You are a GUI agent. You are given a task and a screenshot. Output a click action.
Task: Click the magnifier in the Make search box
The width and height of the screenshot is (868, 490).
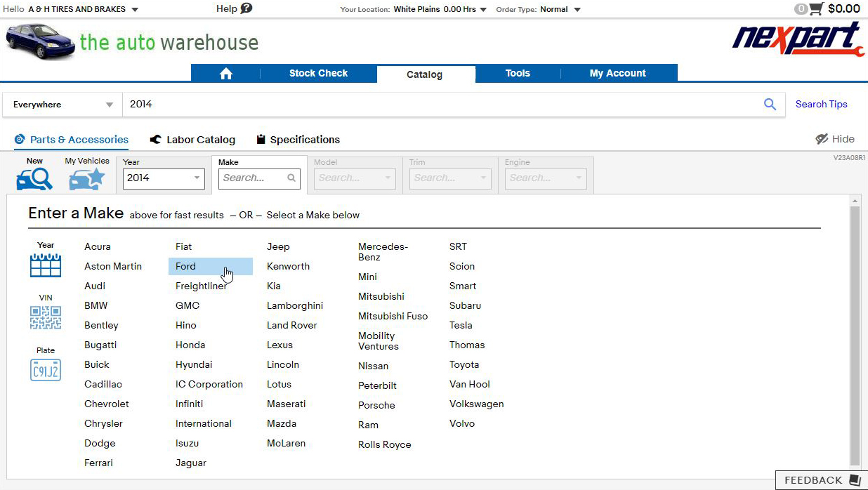coord(291,178)
